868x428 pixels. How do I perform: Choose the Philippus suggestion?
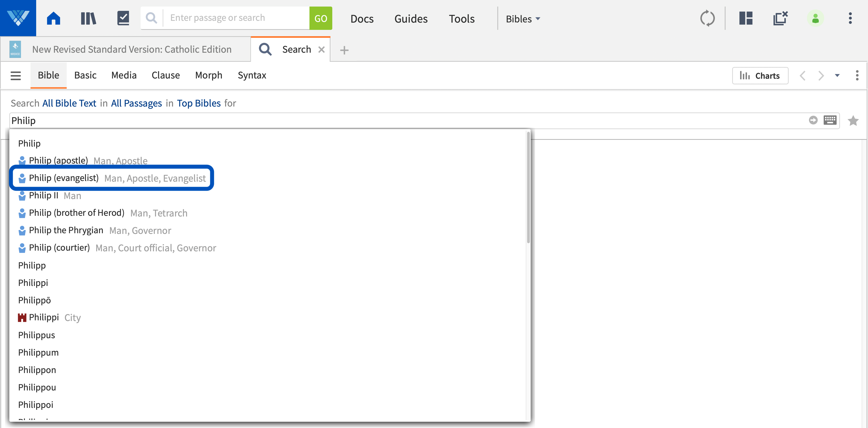[36, 335]
